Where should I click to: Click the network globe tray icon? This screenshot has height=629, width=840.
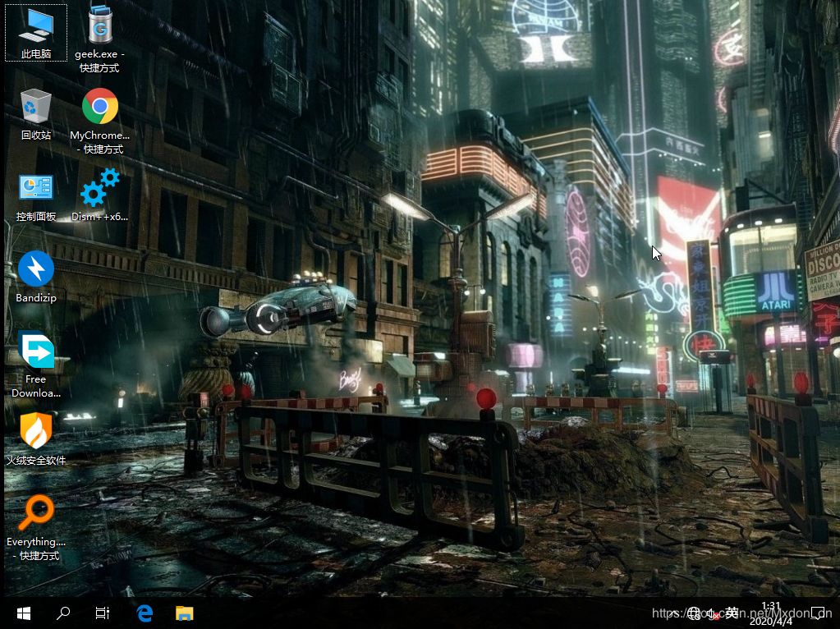(694, 613)
